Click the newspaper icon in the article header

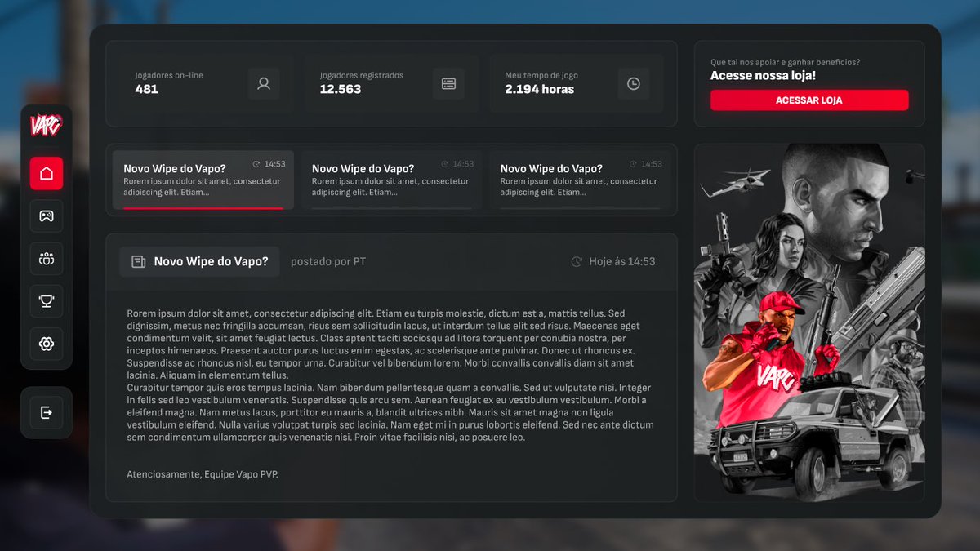139,262
